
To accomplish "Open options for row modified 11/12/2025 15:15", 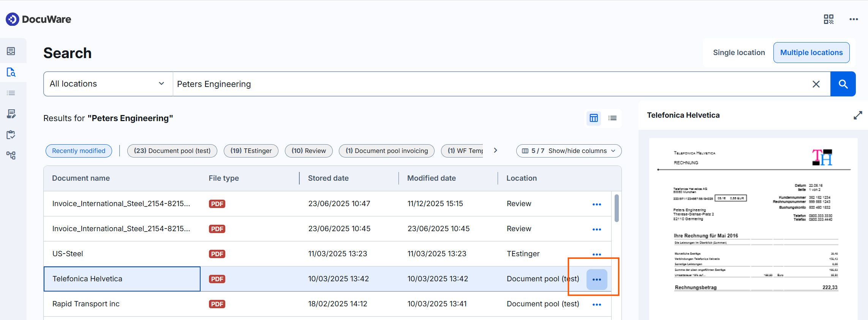I will coord(597,204).
